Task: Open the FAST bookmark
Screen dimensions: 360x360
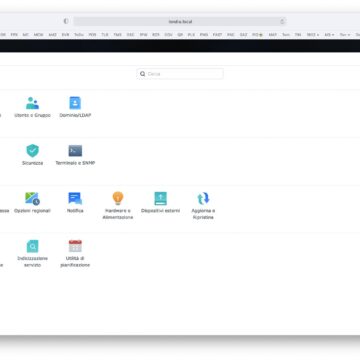Action: (x=217, y=35)
